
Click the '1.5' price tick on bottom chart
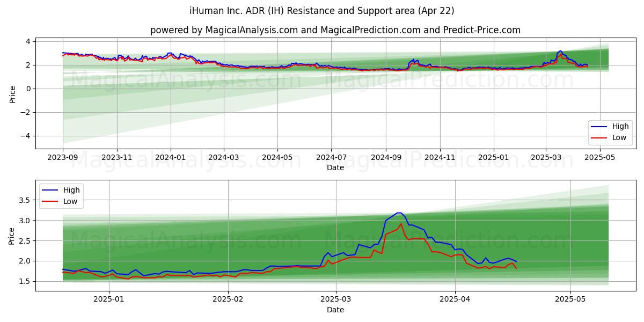(x=26, y=281)
